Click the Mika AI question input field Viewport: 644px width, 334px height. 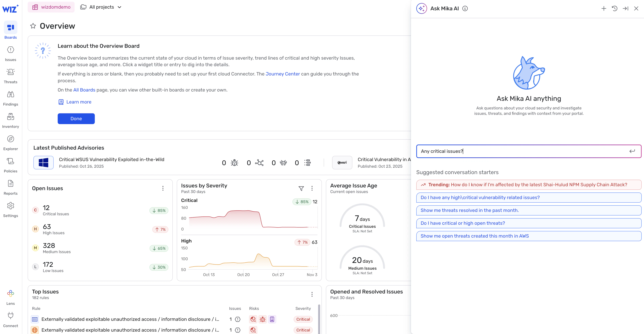[x=523, y=151]
